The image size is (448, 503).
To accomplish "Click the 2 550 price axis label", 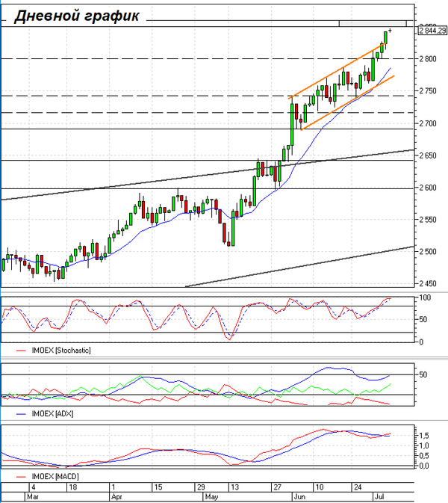I will pyautogui.click(x=428, y=220).
